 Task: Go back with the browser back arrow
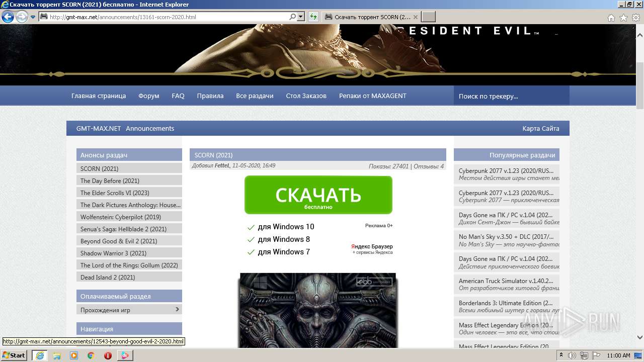click(x=8, y=17)
